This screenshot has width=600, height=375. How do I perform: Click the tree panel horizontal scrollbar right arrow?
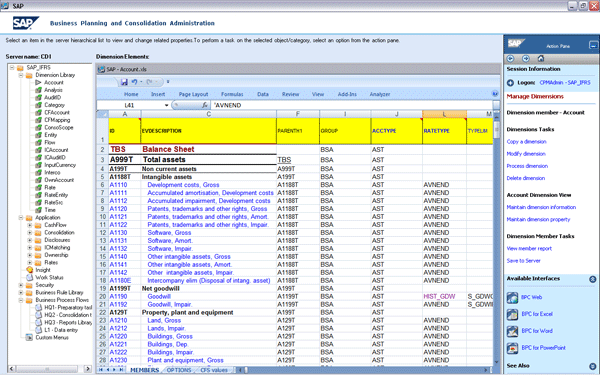tap(88, 369)
